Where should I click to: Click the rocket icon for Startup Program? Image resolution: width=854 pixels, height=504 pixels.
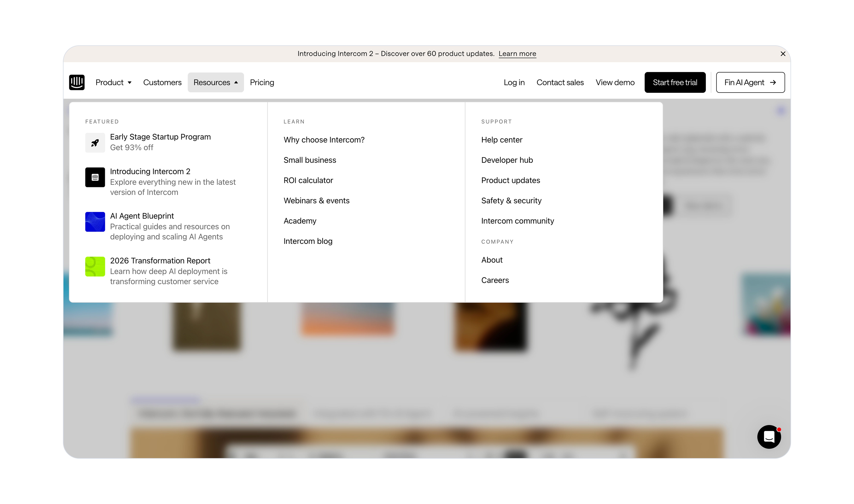[95, 143]
